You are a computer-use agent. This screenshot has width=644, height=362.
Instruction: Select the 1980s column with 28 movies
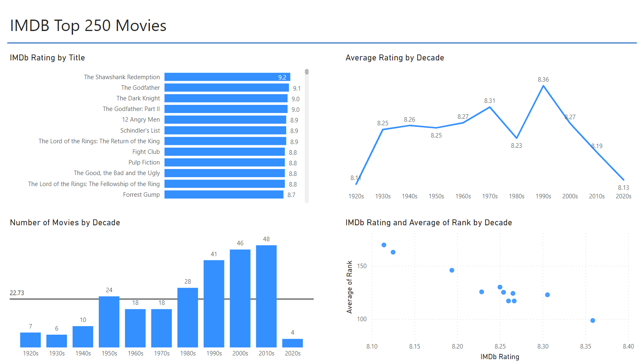[x=188, y=318]
